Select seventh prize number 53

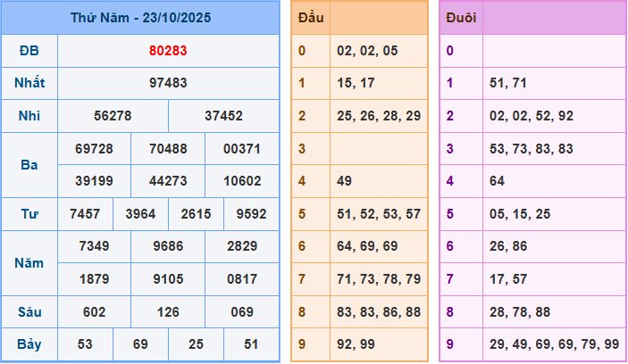click(85, 344)
